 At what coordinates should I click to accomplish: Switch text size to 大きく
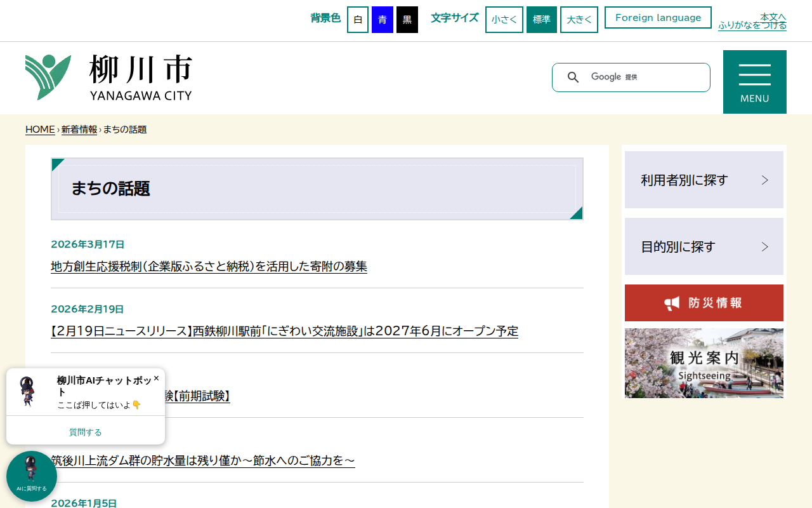[x=579, y=19]
